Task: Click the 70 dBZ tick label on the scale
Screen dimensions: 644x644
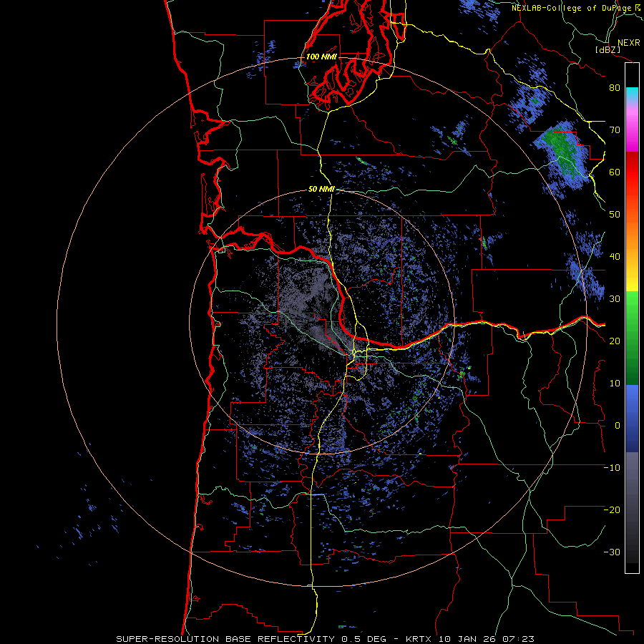Action: 615,130
